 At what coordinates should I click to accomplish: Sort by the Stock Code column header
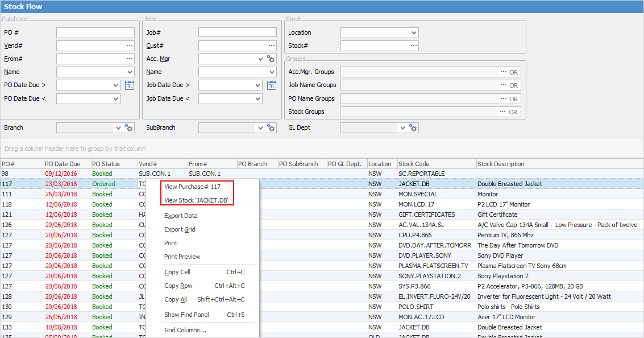[414, 164]
